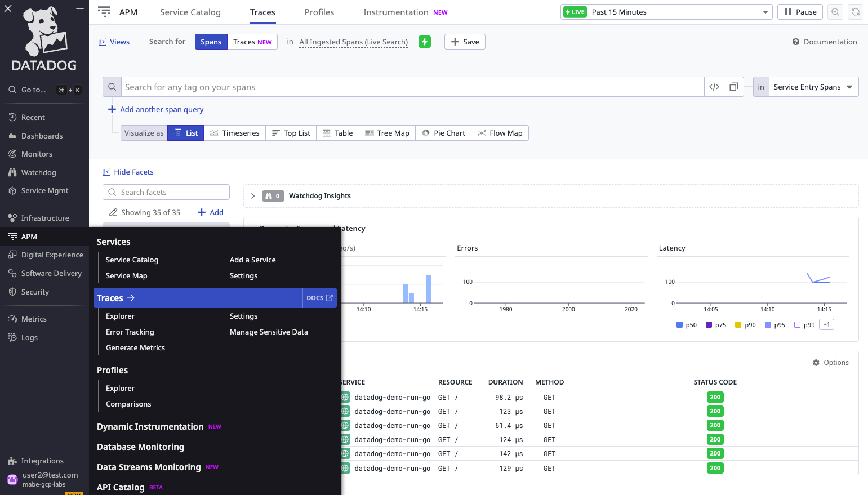Select Table visualization

coord(338,133)
